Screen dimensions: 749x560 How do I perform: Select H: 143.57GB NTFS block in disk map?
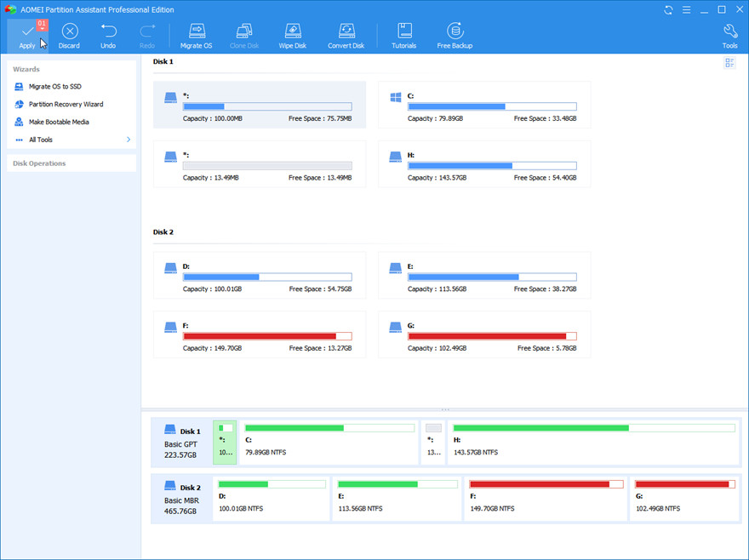(593, 443)
